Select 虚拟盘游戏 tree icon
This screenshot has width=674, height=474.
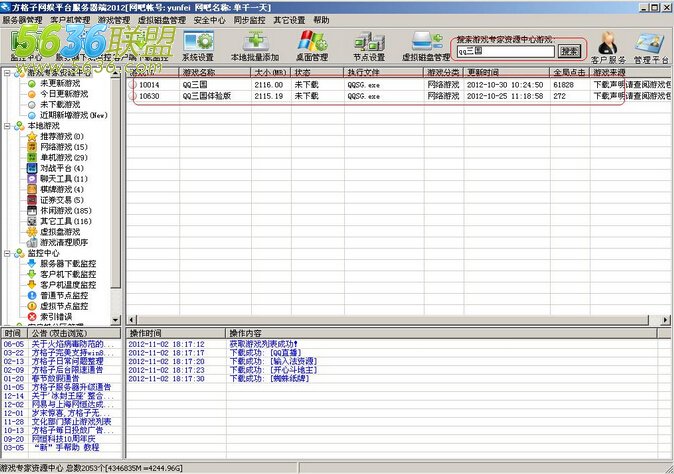pyautogui.click(x=32, y=232)
